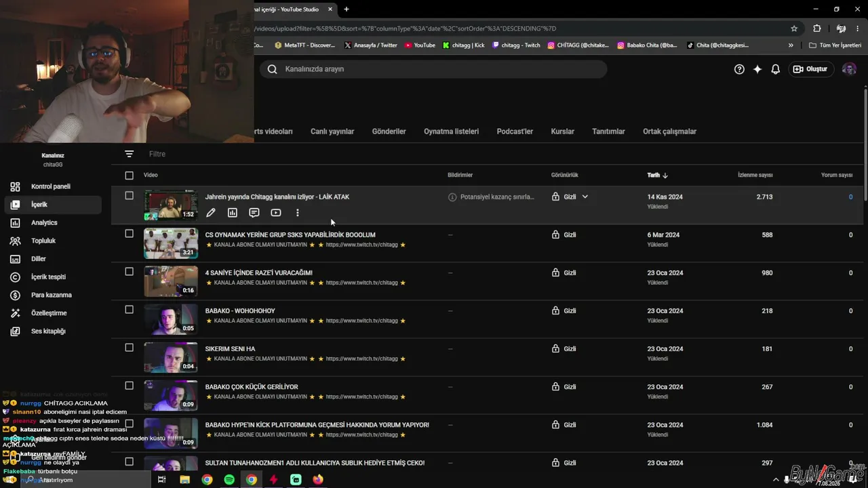Open the Babako Chita Instagram bookmark
This screenshot has width=868, height=488.
click(647, 45)
